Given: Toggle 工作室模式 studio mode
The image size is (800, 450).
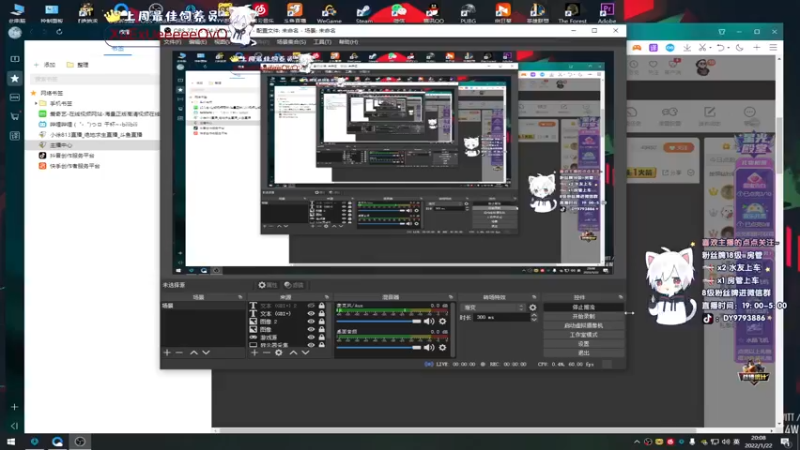Looking at the screenshot, I should coord(584,335).
